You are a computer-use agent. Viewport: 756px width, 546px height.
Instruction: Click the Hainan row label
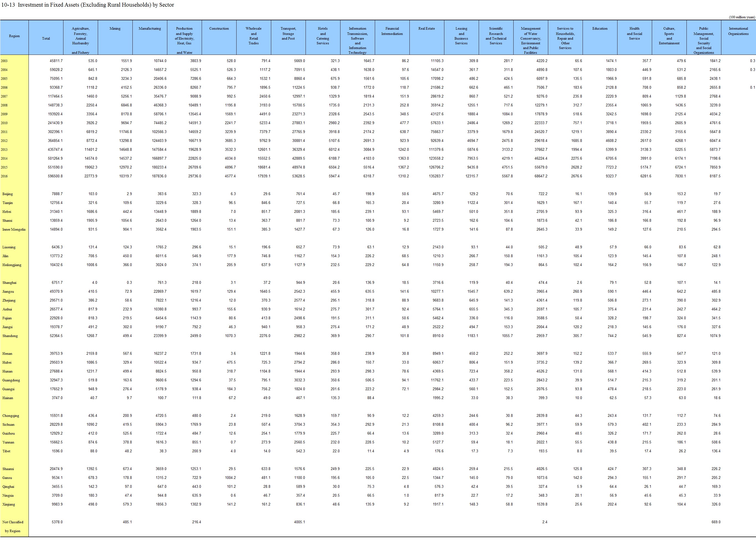[7, 398]
